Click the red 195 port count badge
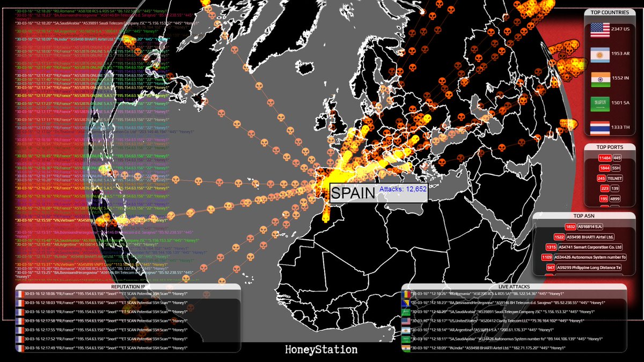 click(x=605, y=198)
